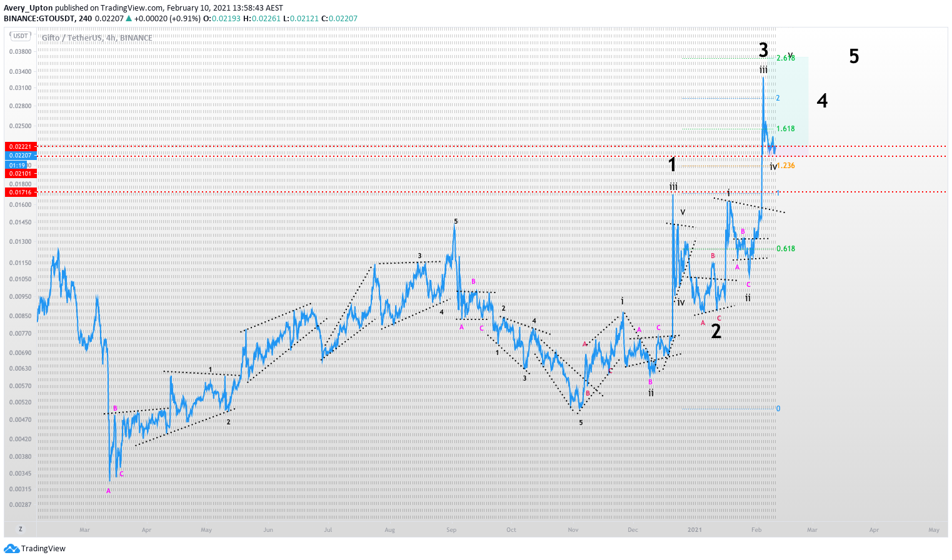The height and width of the screenshot is (560, 952).
Task: Click the BINANCE:GTOUSDT symbol text
Action: 39,19
